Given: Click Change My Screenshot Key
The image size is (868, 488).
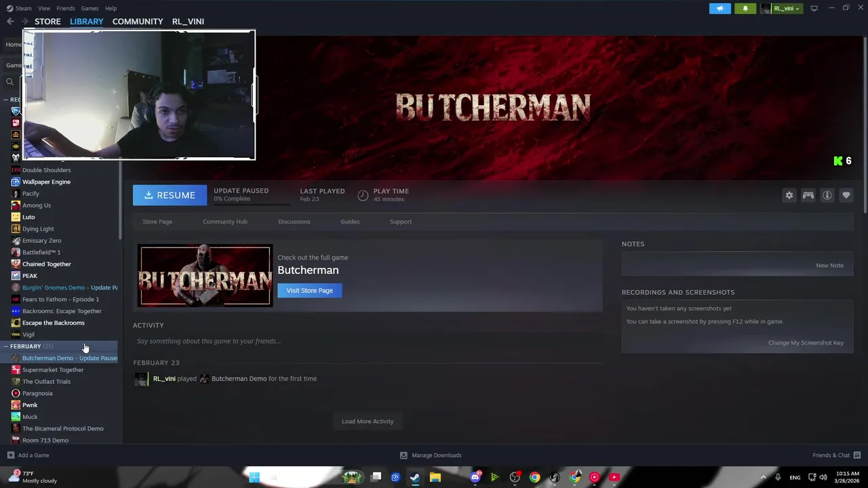Looking at the screenshot, I should (806, 343).
